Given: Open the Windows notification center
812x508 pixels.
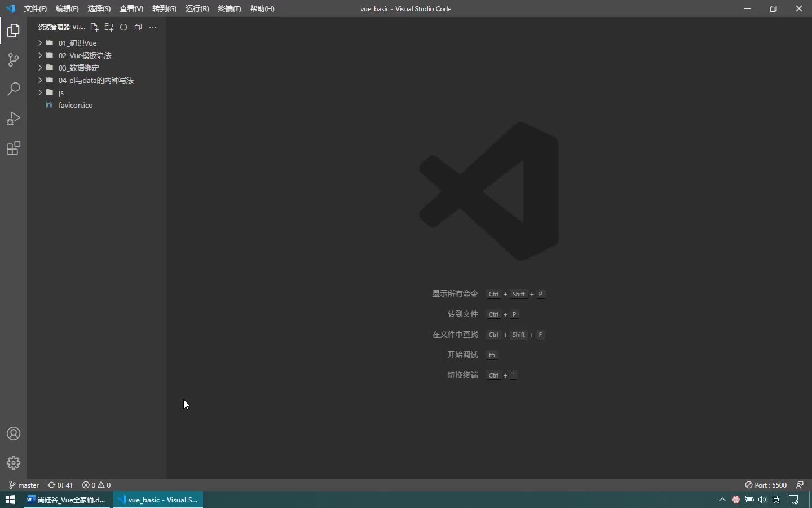Looking at the screenshot, I should click(x=794, y=500).
